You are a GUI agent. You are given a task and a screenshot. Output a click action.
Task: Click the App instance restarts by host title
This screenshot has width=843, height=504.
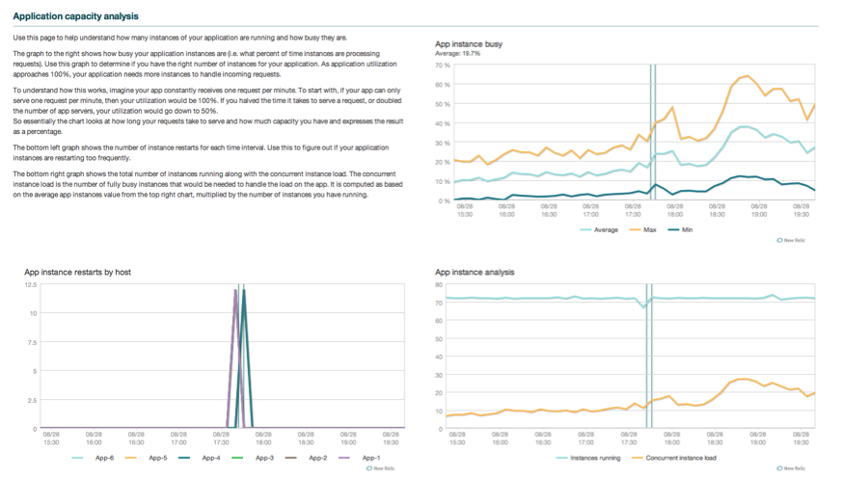(77, 272)
